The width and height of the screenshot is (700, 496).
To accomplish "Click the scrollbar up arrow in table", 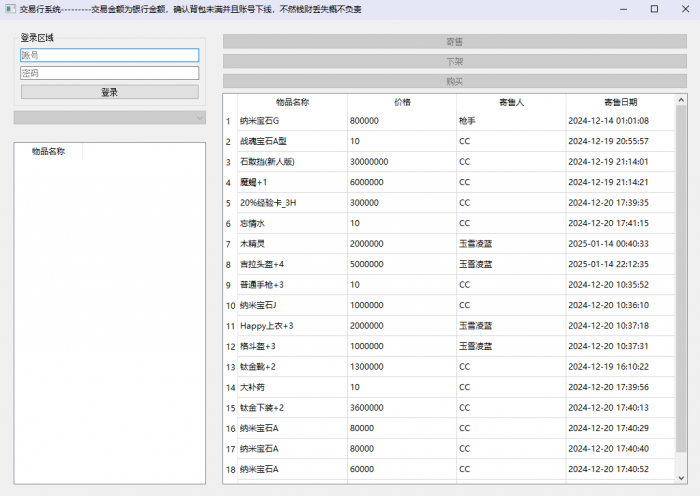I will pos(682,100).
